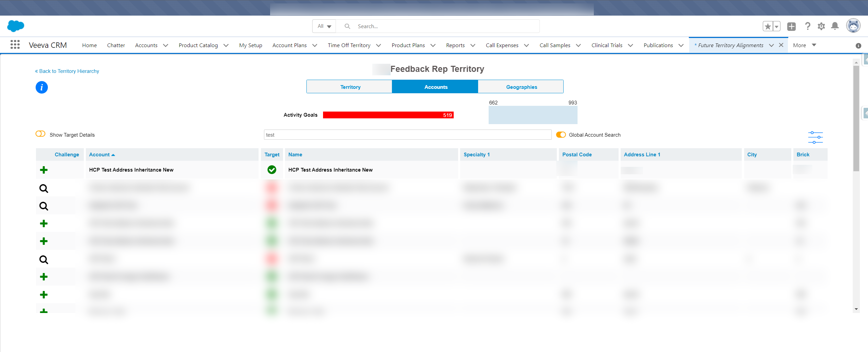
Task: Open the filter settings sliders icon
Action: pyautogui.click(x=815, y=137)
